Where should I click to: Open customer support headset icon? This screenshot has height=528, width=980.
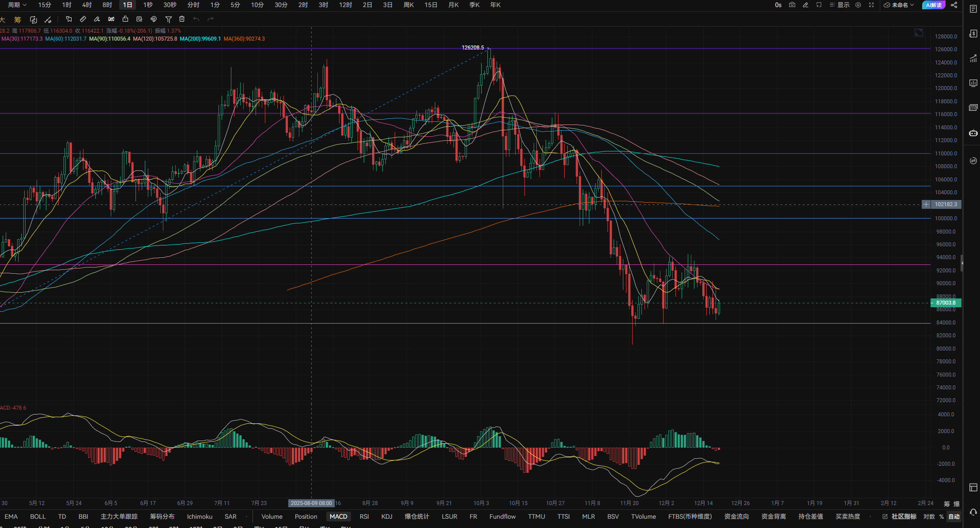coord(973,512)
